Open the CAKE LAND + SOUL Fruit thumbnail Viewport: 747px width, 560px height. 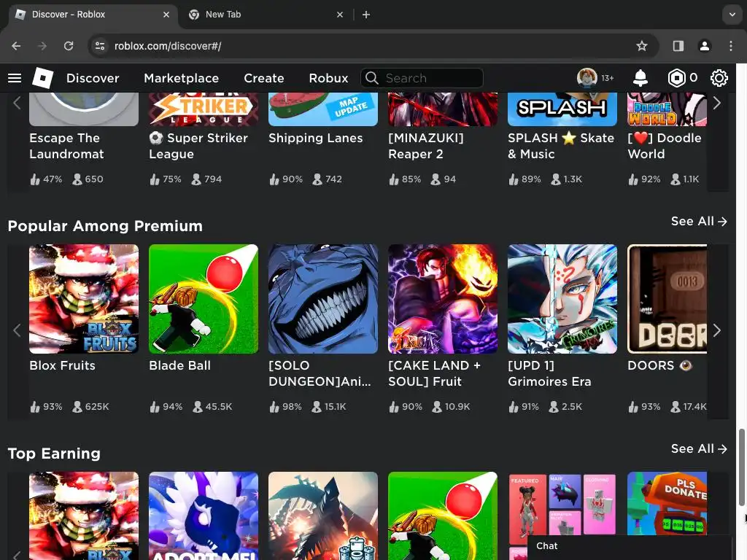click(x=443, y=299)
